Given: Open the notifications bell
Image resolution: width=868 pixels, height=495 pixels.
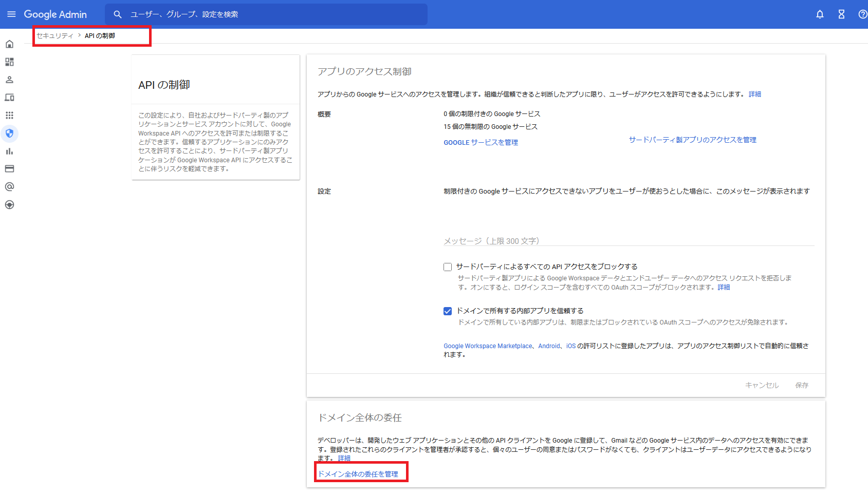Looking at the screenshot, I should [x=820, y=14].
